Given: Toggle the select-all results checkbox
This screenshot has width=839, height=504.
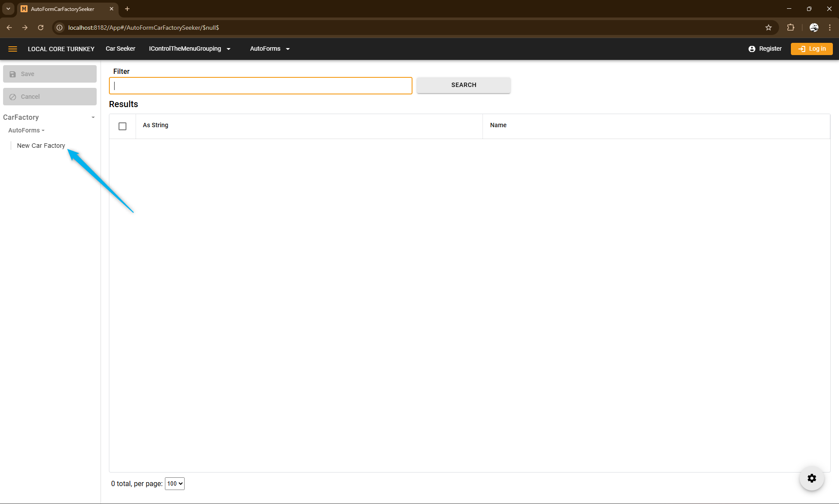Looking at the screenshot, I should click(122, 126).
